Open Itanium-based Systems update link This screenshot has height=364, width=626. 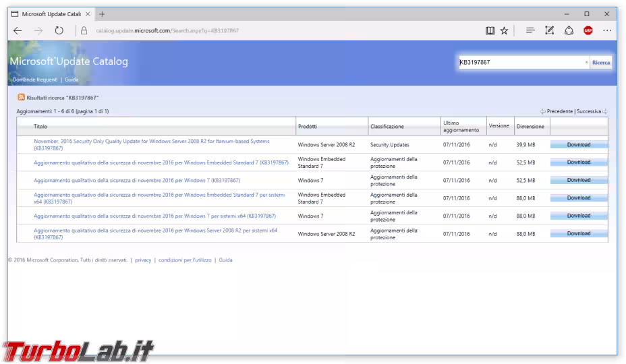tap(151, 144)
